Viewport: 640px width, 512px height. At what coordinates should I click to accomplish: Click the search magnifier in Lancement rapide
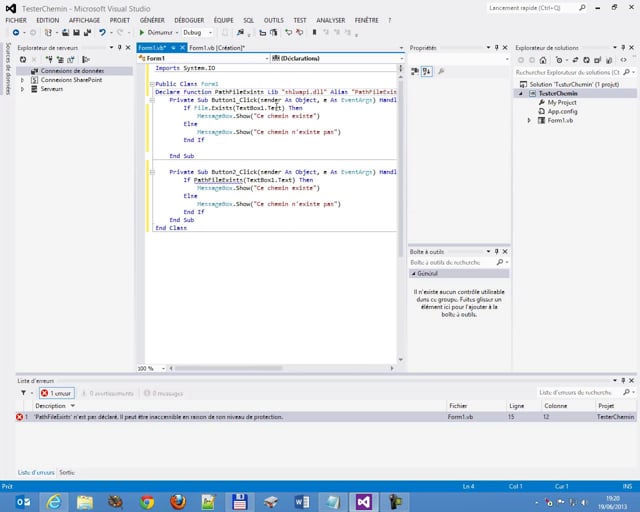click(x=582, y=8)
